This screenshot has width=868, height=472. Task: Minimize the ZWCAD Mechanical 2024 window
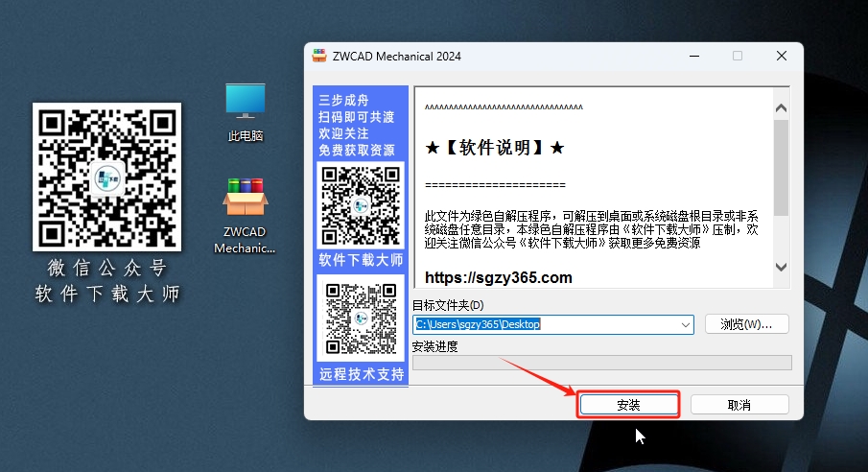tap(694, 56)
